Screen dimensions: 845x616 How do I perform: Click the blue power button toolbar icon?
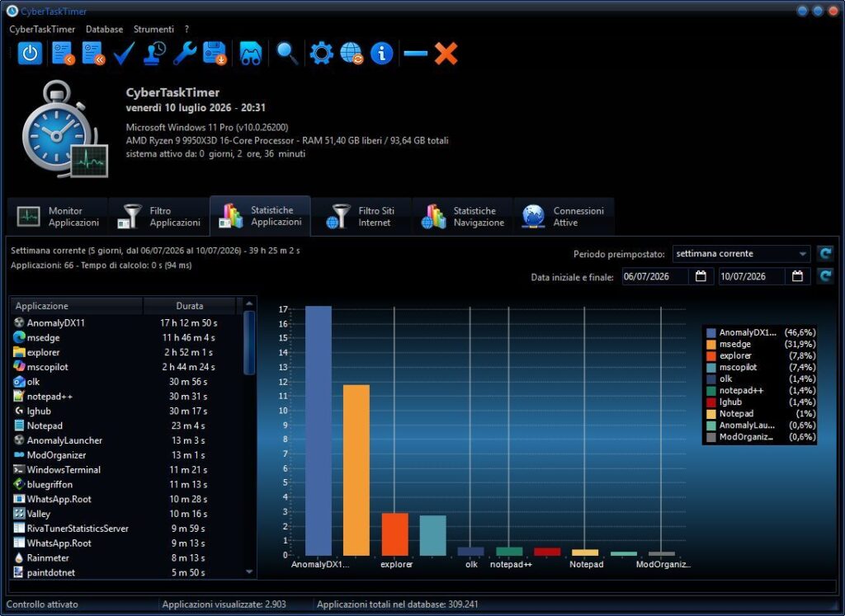[x=30, y=54]
